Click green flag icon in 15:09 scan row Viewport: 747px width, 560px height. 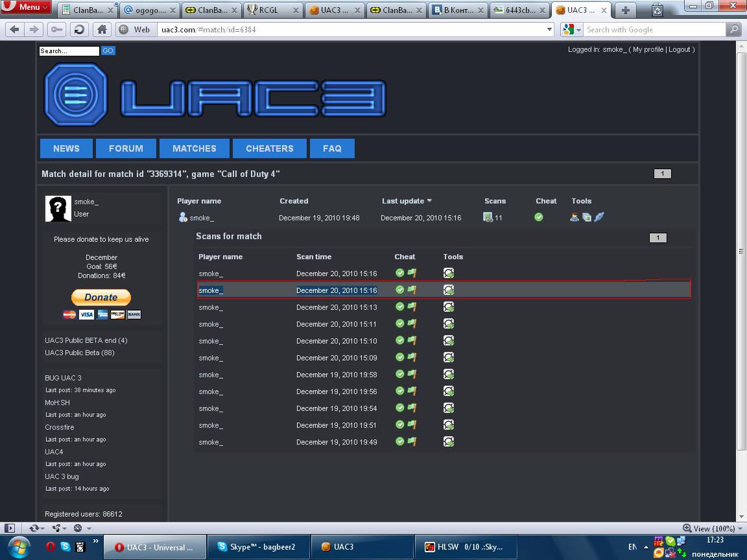[412, 357]
